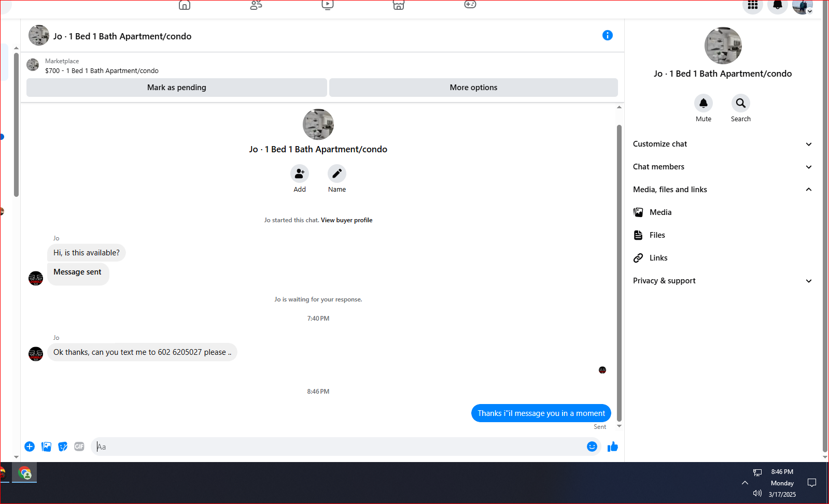The width and height of the screenshot is (829, 504).
Task: Click the "Message sent" bubble
Action: (78, 274)
